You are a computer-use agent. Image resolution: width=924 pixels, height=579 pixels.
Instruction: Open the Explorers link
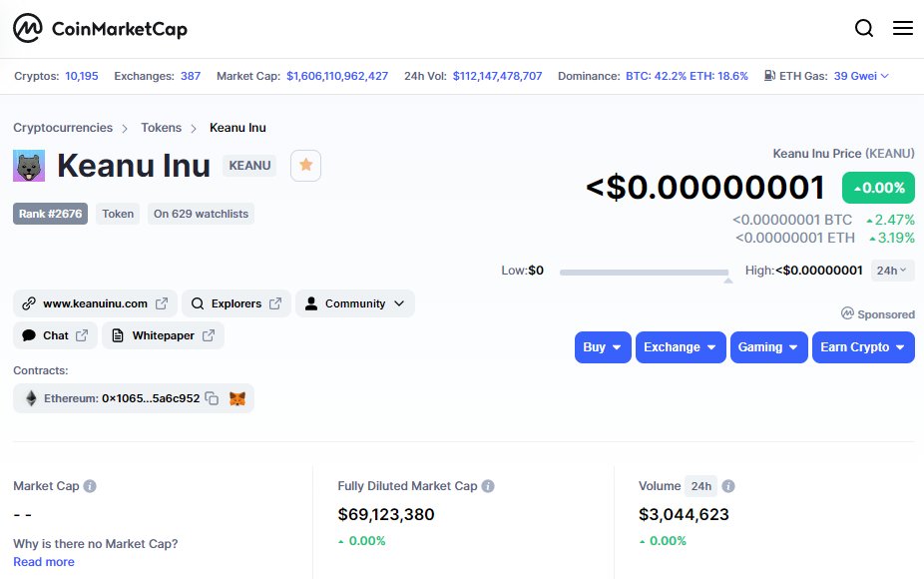point(236,303)
